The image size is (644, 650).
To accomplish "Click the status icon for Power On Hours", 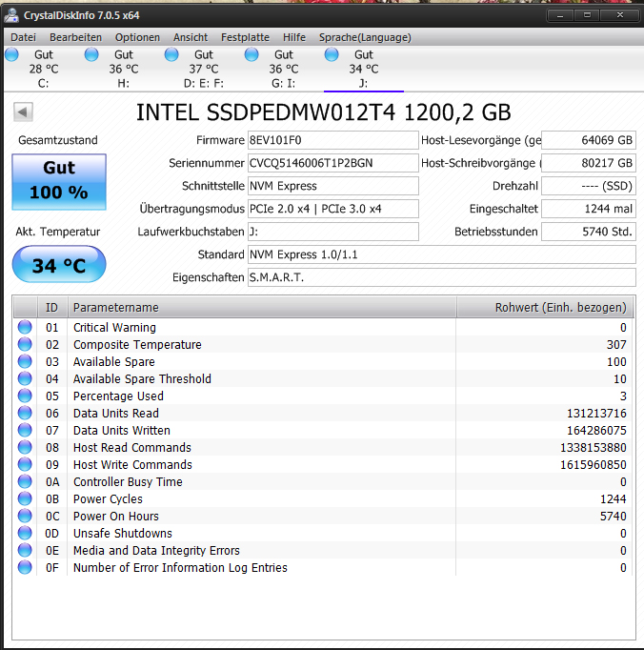I will (25, 517).
